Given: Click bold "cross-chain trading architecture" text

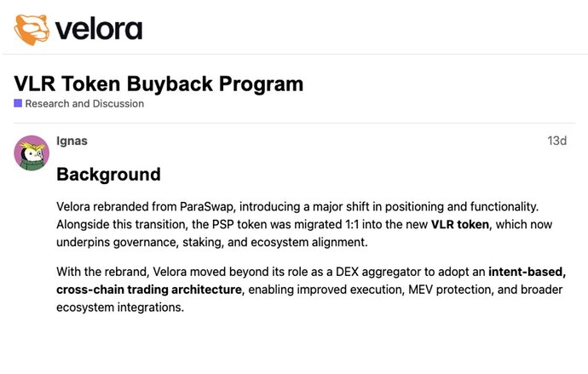Looking at the screenshot, I should [x=149, y=290].
